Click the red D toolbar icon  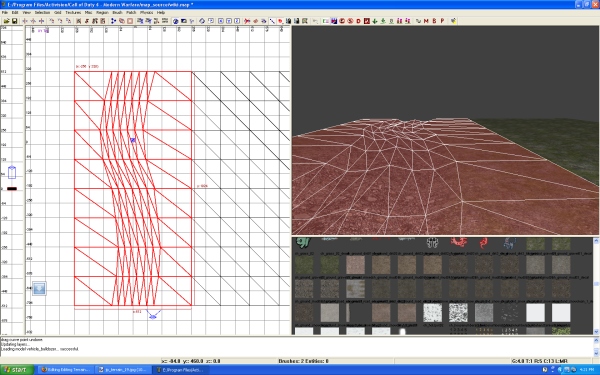[359, 21]
